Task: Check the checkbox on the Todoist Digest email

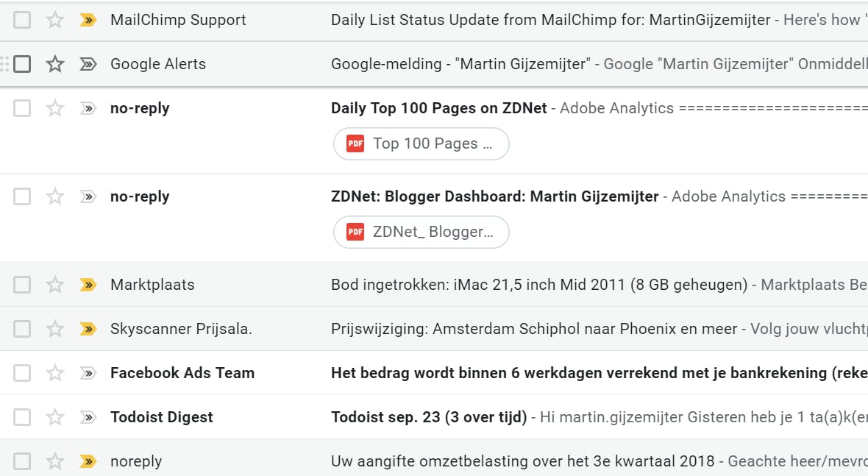Action: point(22,417)
